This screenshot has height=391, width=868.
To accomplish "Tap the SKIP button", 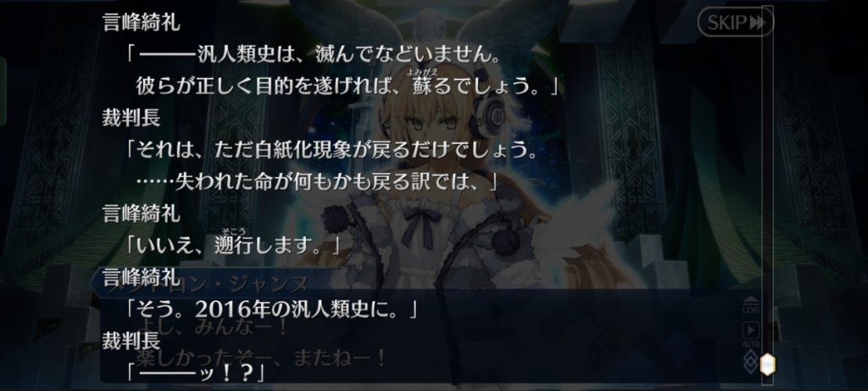I will [x=735, y=22].
